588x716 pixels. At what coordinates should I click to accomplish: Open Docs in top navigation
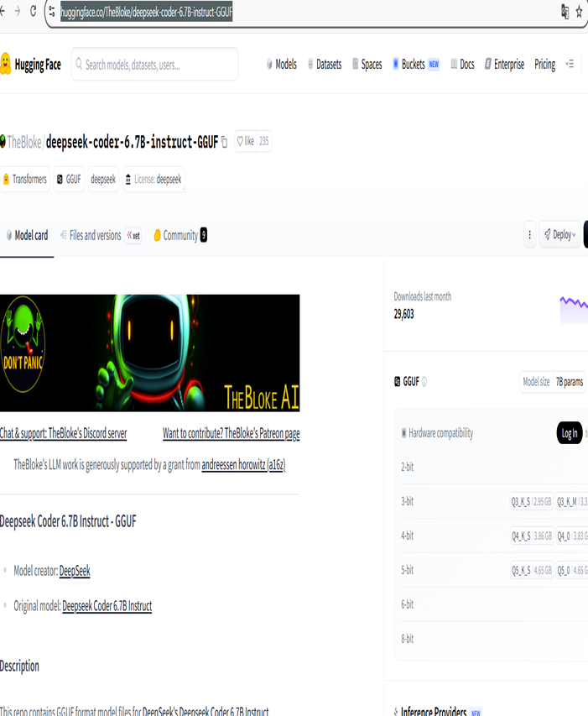pos(462,65)
